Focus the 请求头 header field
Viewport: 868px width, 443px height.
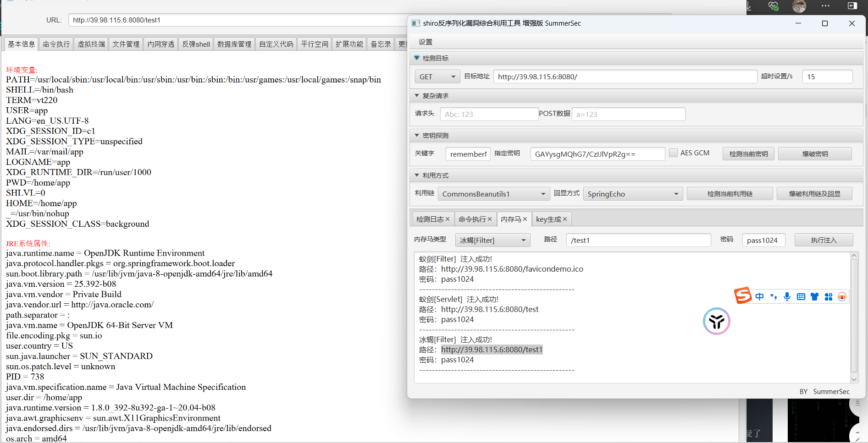489,114
